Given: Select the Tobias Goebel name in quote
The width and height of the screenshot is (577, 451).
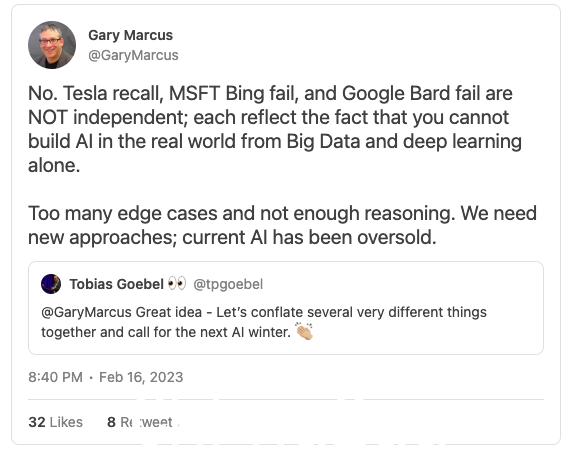Looking at the screenshot, I should click(x=117, y=284).
